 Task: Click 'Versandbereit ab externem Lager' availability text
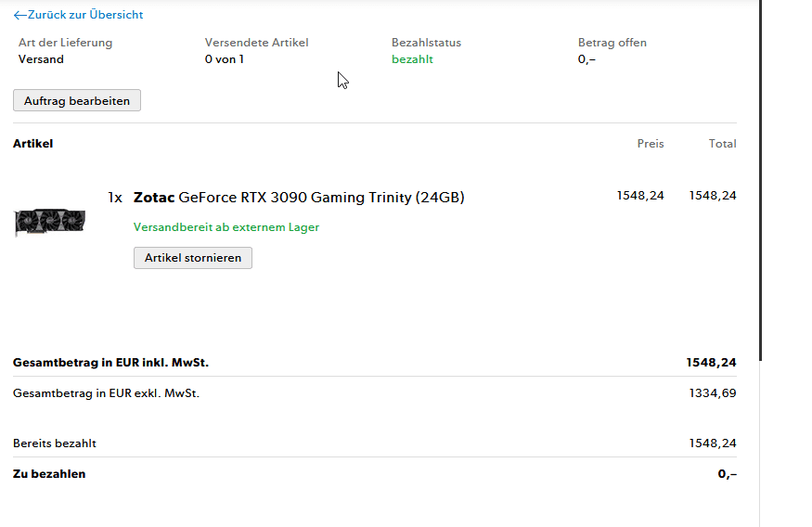pos(226,227)
